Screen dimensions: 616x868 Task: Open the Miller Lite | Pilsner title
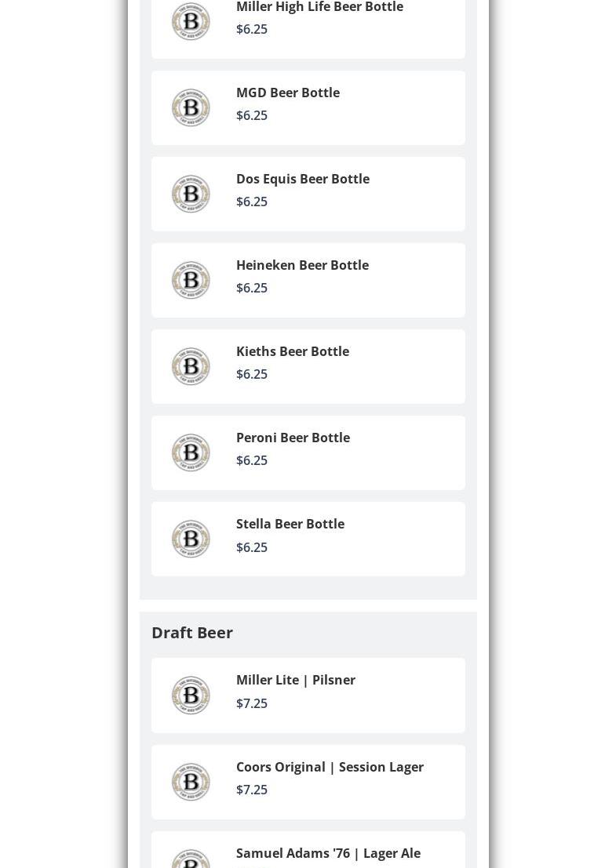(x=296, y=680)
